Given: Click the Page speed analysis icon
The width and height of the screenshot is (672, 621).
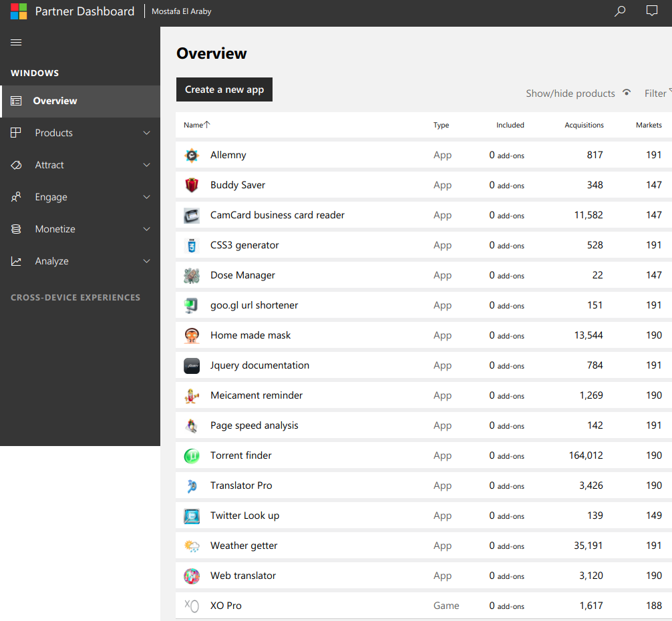Looking at the screenshot, I should (192, 426).
